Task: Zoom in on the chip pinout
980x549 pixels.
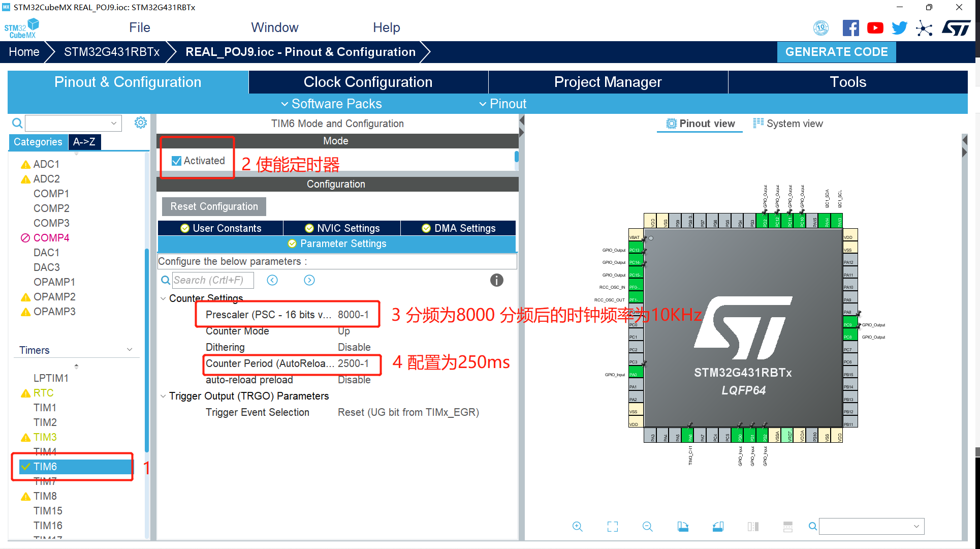Action: pyautogui.click(x=577, y=527)
